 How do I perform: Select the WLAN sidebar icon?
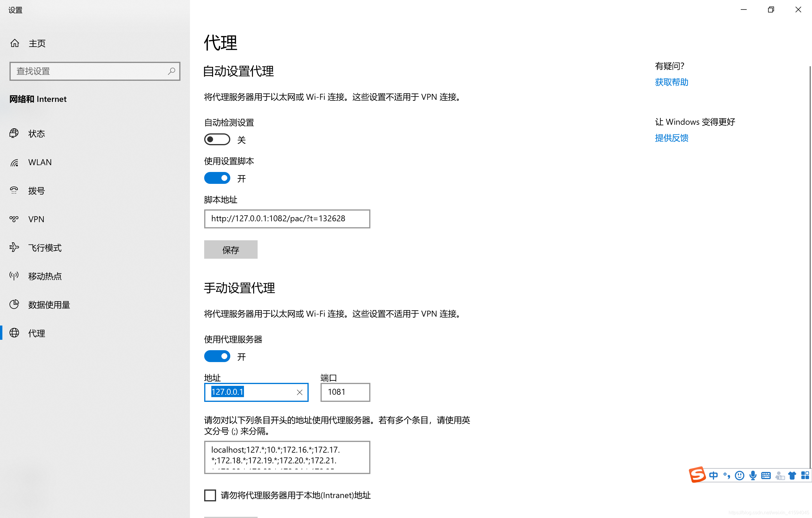pos(14,162)
